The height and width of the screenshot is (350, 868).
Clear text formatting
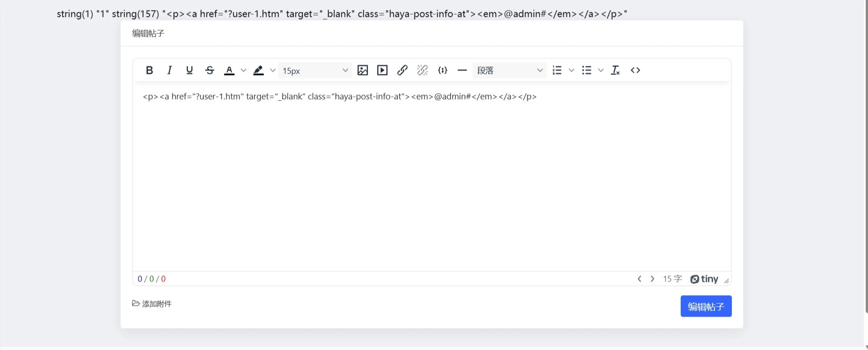[615, 70]
